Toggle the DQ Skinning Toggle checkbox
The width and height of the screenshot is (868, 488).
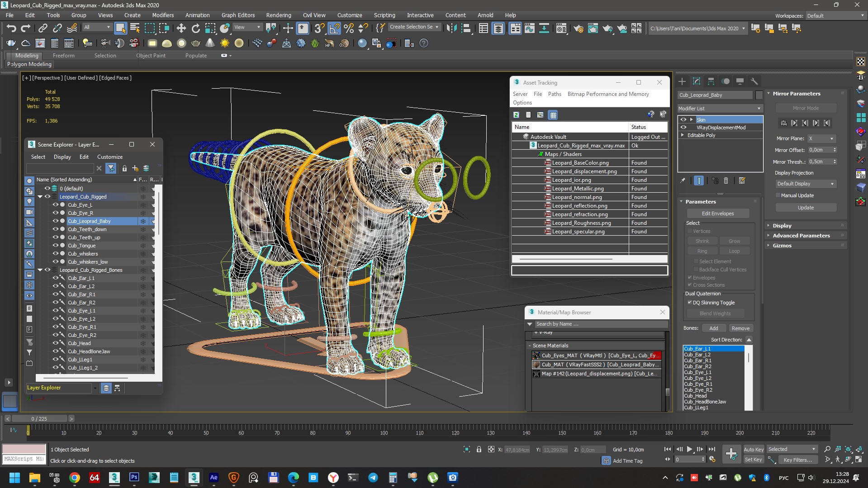690,303
